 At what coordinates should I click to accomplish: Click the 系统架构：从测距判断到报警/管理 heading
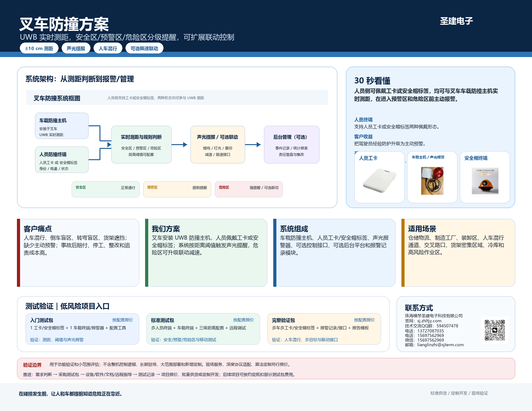[x=80, y=79]
